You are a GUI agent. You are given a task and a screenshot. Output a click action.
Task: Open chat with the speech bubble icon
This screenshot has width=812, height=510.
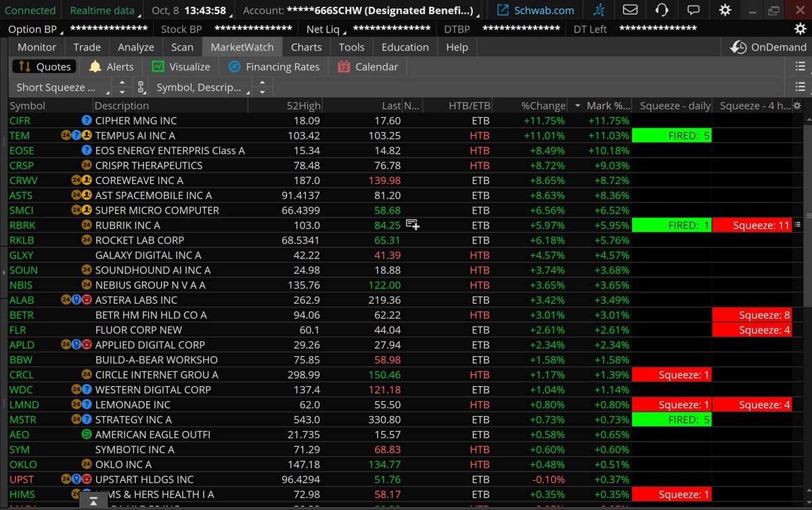693,10
